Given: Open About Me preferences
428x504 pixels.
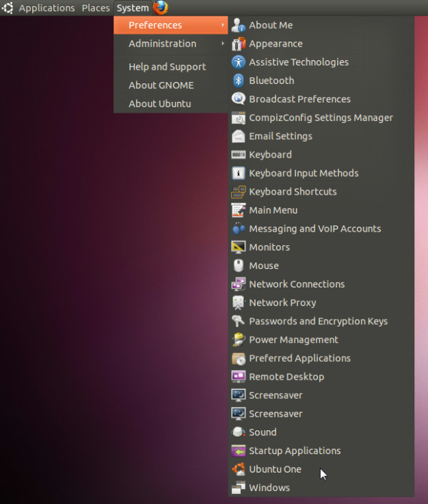Looking at the screenshot, I should pos(321,25).
